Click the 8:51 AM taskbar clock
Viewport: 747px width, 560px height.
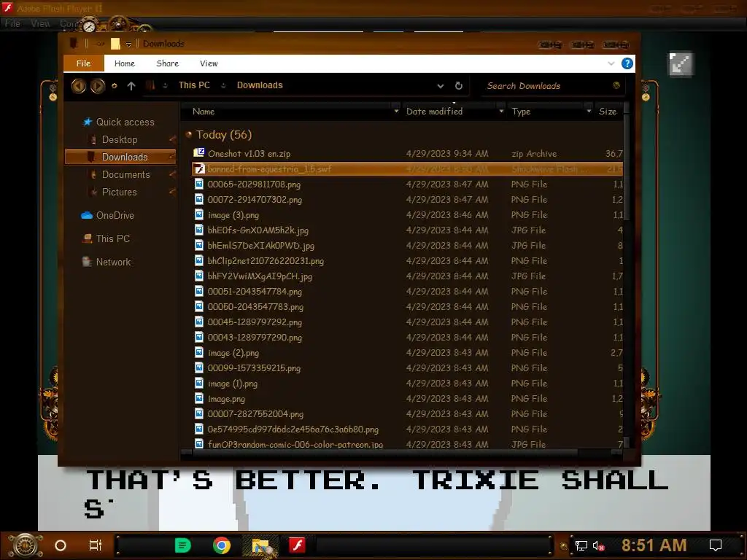[x=654, y=545]
